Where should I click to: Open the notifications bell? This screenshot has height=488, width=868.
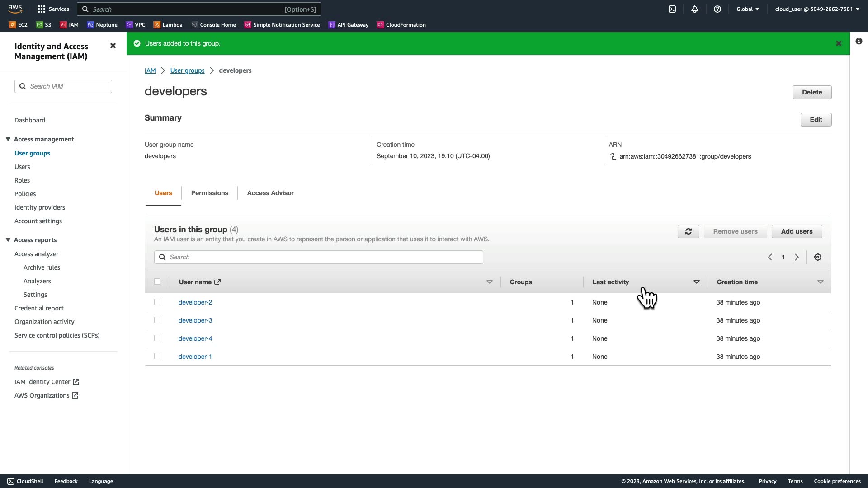695,9
